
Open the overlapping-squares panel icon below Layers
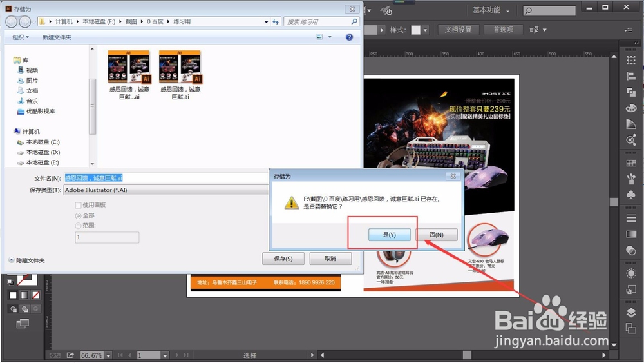click(x=631, y=328)
